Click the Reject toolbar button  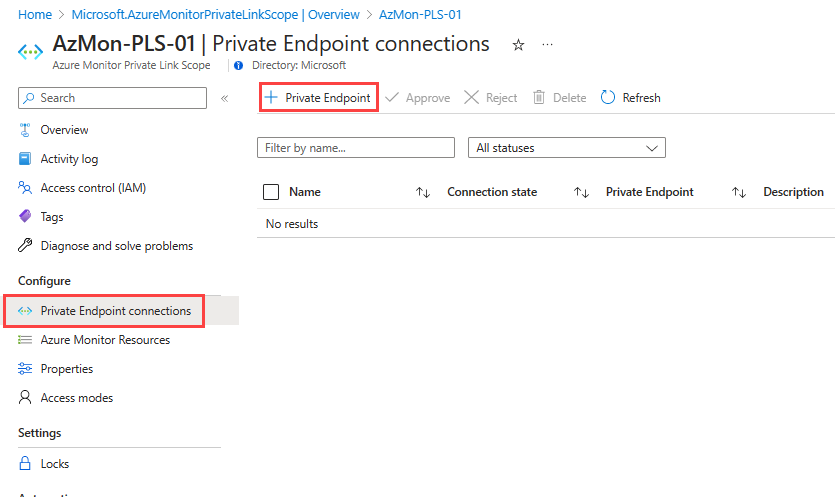491,97
